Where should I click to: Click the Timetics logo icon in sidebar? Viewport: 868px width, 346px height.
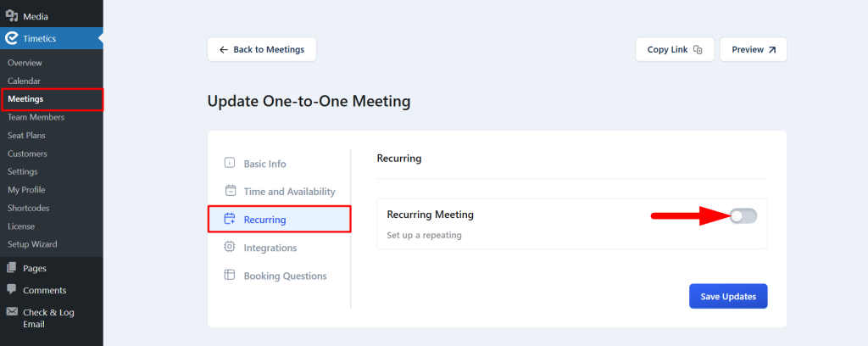pyautogui.click(x=12, y=38)
